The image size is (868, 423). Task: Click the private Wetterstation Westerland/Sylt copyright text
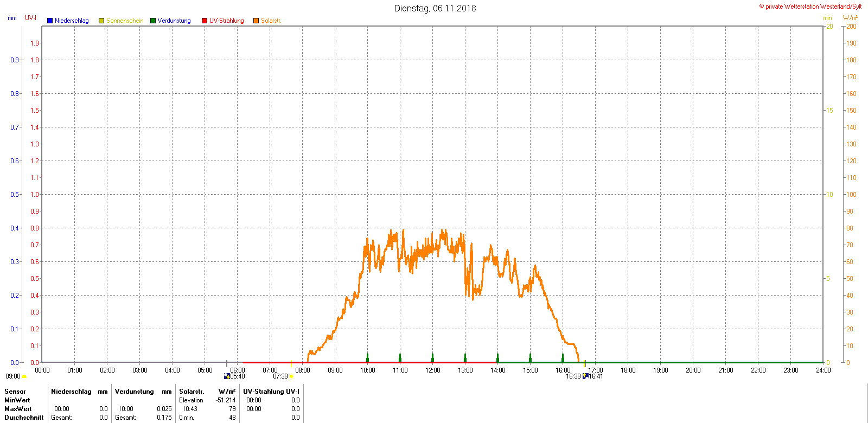[810, 7]
